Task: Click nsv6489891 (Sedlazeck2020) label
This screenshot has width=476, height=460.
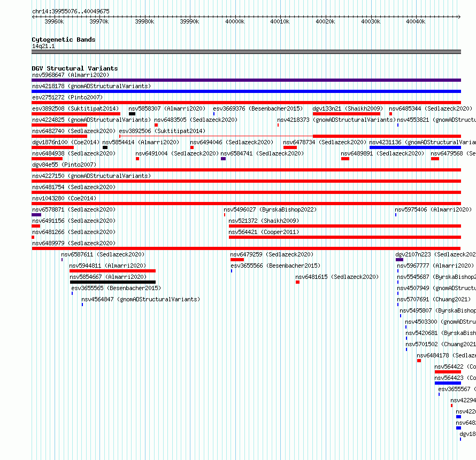Action: pos(382,153)
